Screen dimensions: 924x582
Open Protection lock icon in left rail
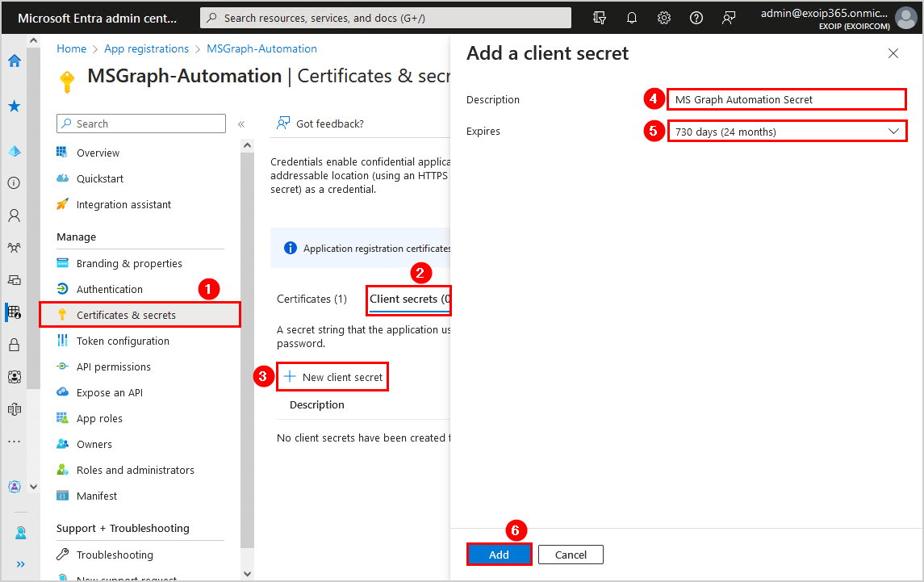(x=15, y=345)
